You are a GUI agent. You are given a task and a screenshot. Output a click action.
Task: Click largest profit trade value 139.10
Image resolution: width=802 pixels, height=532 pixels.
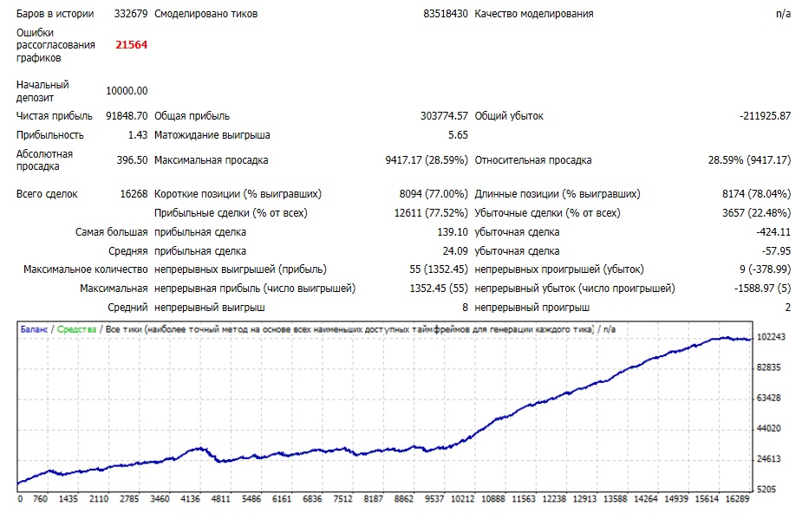tap(453, 232)
